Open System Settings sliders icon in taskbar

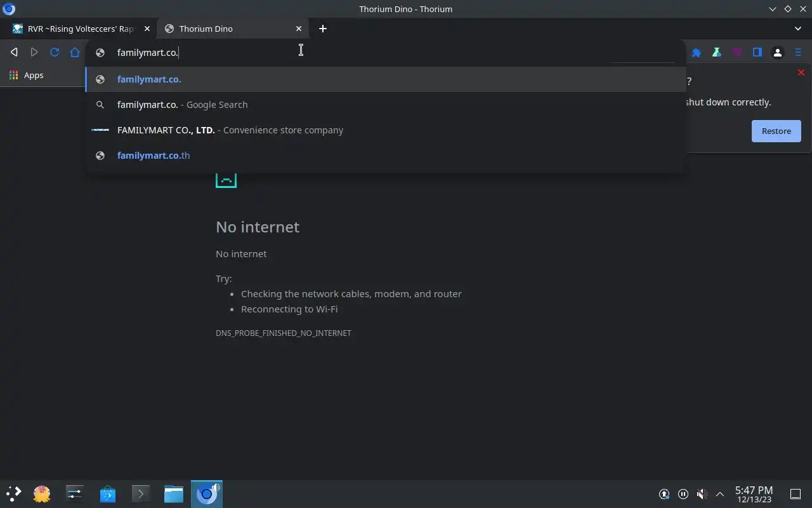click(75, 493)
